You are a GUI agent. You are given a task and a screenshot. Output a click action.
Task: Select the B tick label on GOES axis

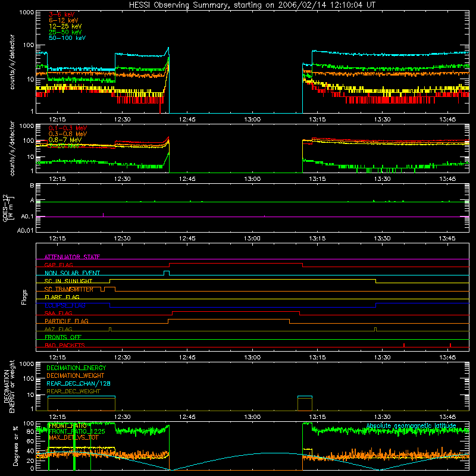click(x=32, y=185)
